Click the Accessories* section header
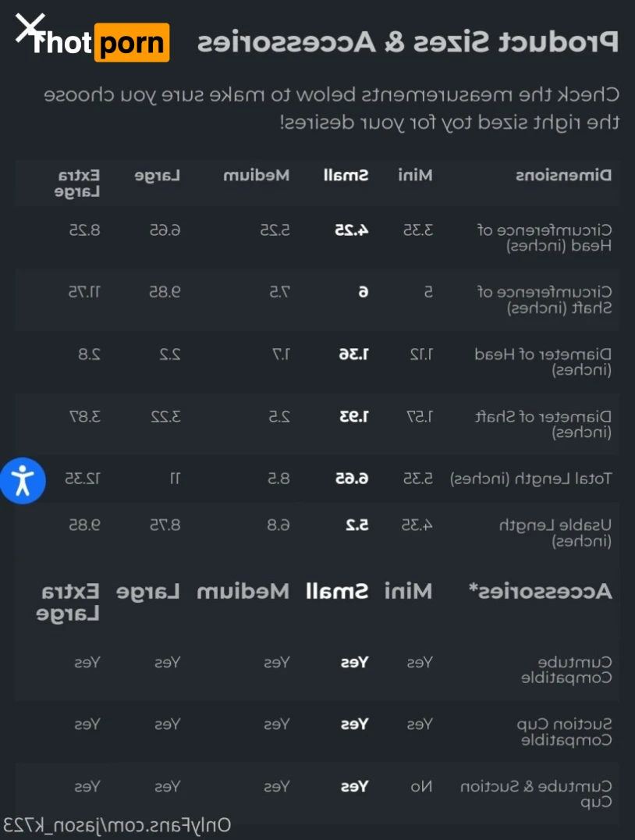The image size is (635, 840). (x=540, y=591)
